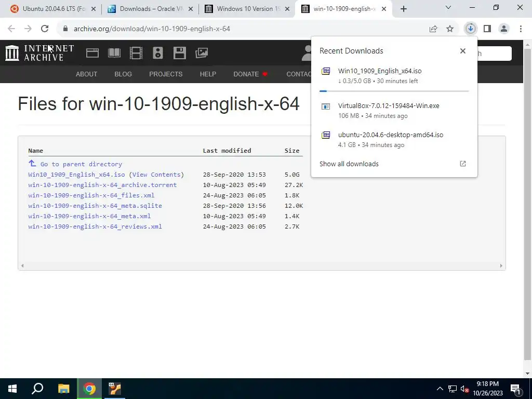Click the View Contents link

[x=156, y=175]
